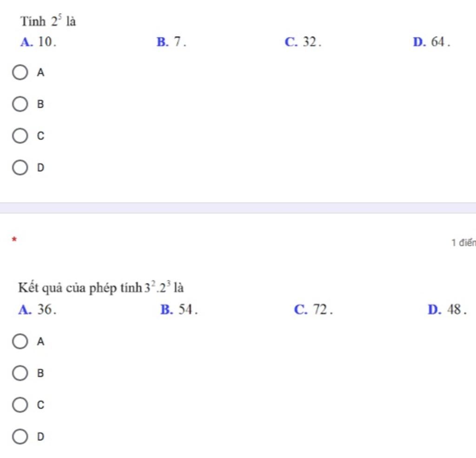The image size is (476, 458).
Task: Choose radio option C under the 2⁵ question
Action: [20, 136]
